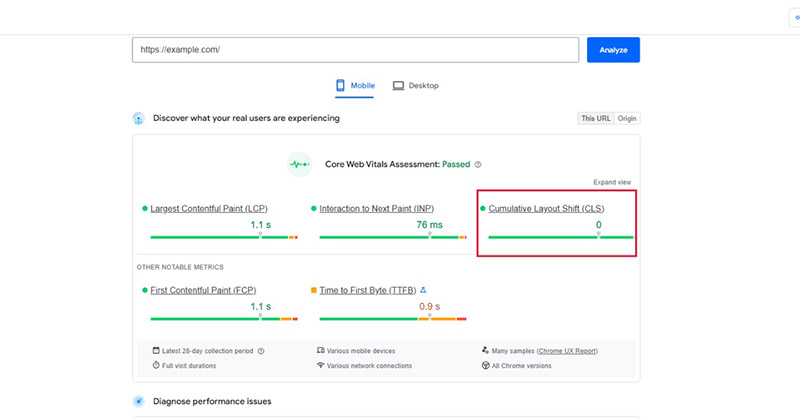Click the desktop laptop icon
Screen dimensions: 800x419
tap(398, 86)
